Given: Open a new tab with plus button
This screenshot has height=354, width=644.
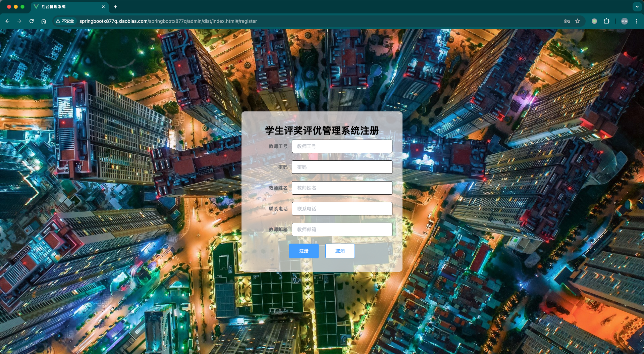Looking at the screenshot, I should [115, 7].
